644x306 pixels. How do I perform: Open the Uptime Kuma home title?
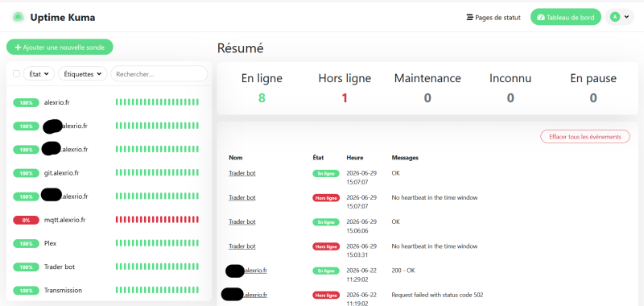pos(63,17)
